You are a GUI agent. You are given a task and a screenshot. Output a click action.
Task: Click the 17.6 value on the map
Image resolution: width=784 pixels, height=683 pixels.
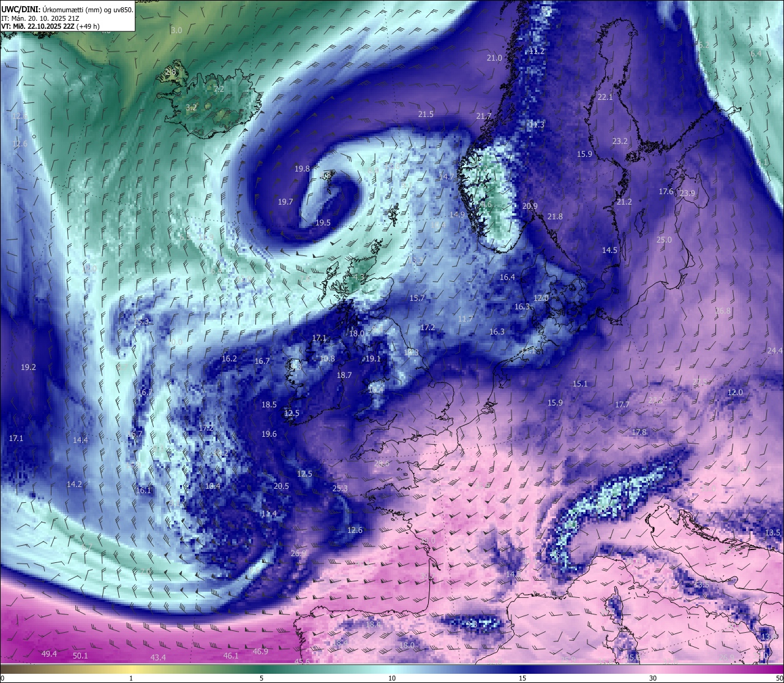(x=666, y=191)
